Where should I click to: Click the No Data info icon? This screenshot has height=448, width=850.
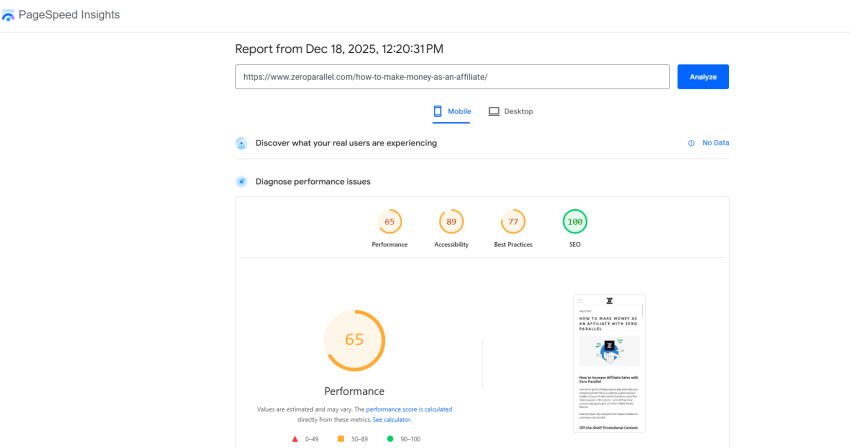(x=691, y=143)
